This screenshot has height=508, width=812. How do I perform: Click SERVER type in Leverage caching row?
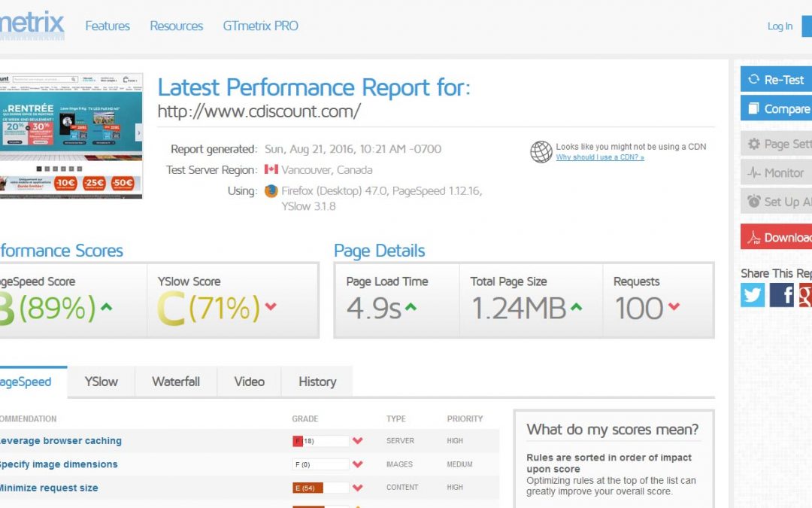400,440
